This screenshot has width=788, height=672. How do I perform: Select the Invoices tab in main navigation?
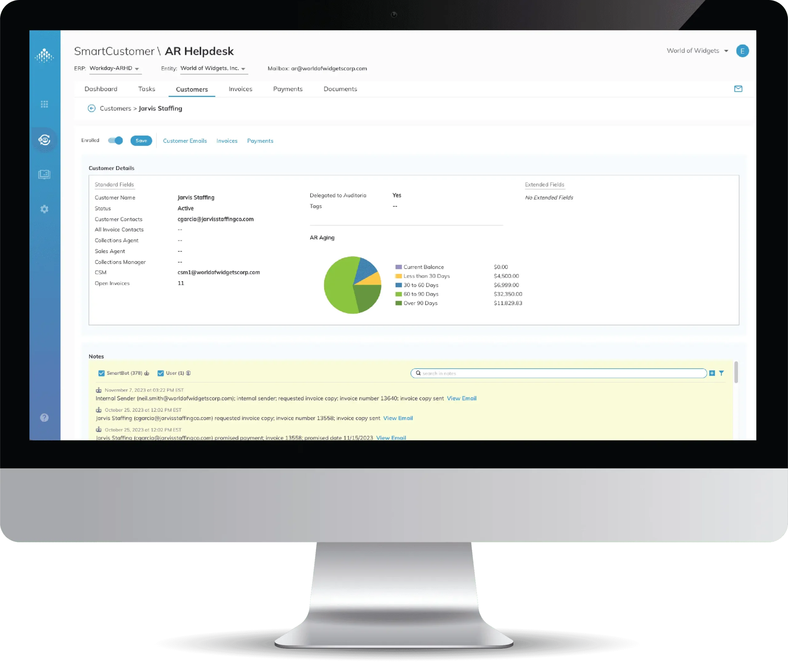241,89
